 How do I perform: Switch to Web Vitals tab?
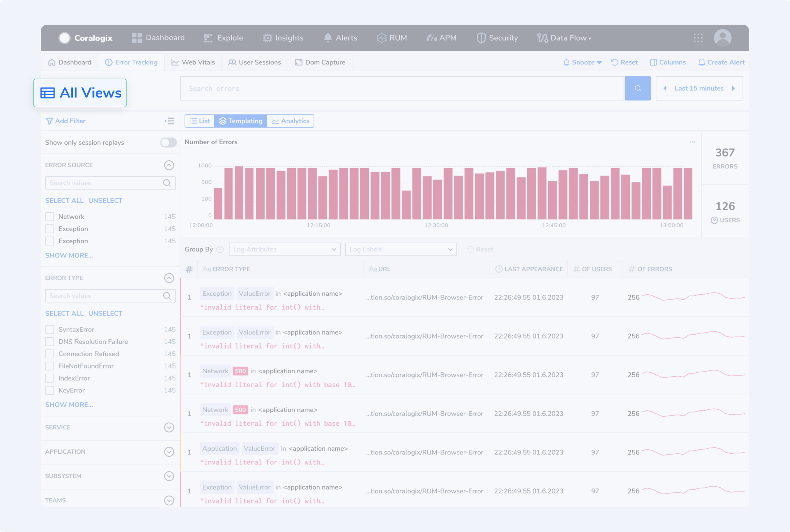(193, 62)
